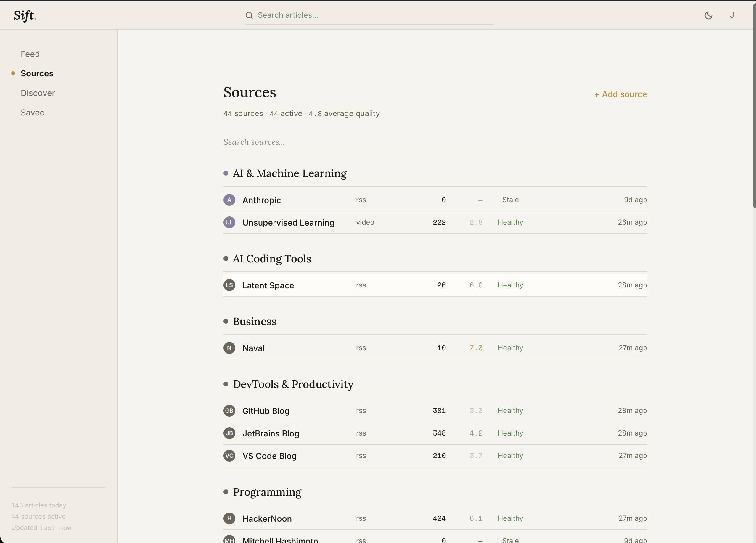Open the VS Code Blog avatar
The width and height of the screenshot is (756, 543).
tap(229, 456)
